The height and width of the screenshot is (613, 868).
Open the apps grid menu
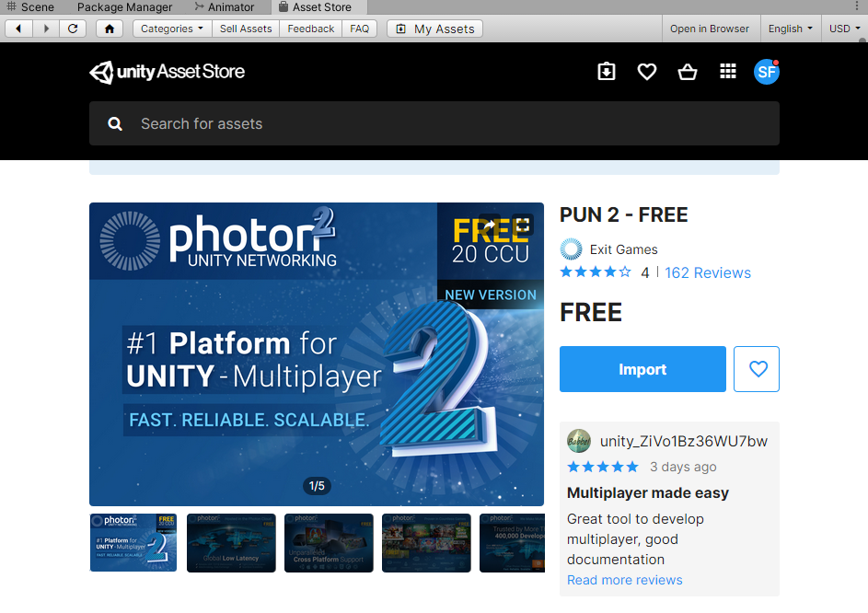[727, 72]
